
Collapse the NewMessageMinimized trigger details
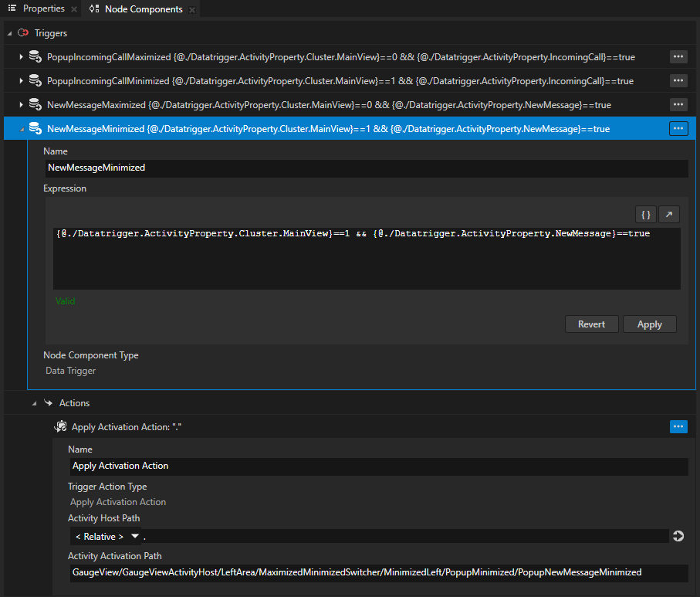[22, 128]
